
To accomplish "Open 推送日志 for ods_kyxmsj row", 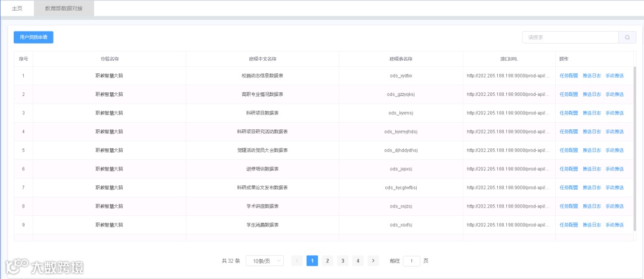I will (x=592, y=113).
